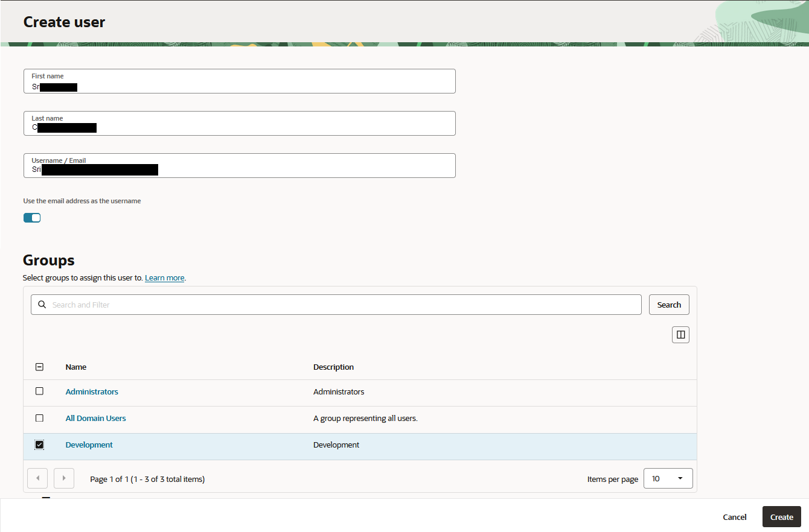Open the column layout icon button

(680, 335)
